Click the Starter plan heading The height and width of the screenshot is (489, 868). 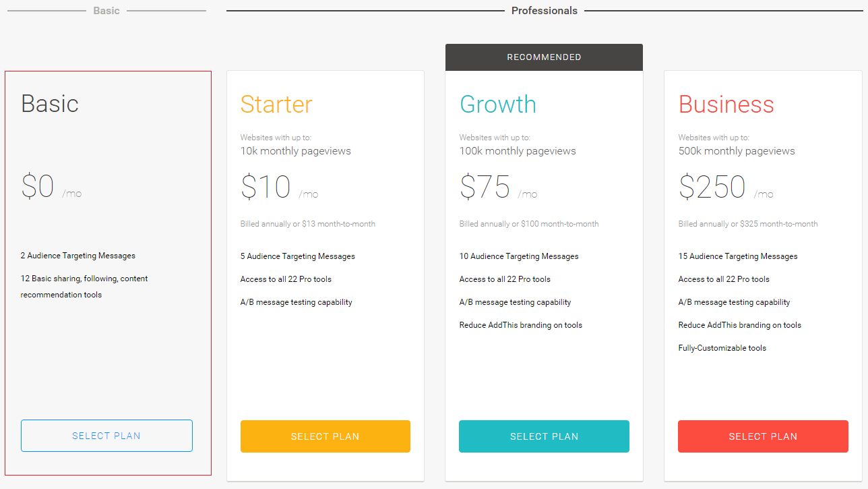(x=276, y=104)
